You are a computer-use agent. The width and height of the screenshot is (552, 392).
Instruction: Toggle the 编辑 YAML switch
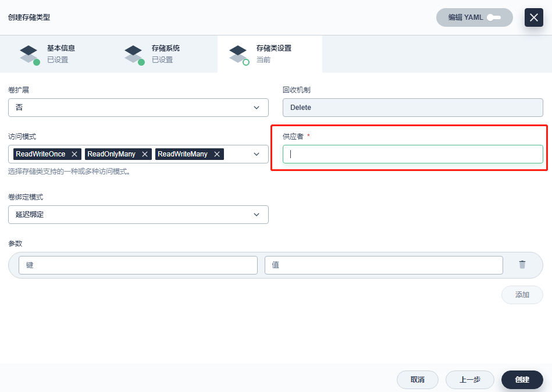(494, 17)
